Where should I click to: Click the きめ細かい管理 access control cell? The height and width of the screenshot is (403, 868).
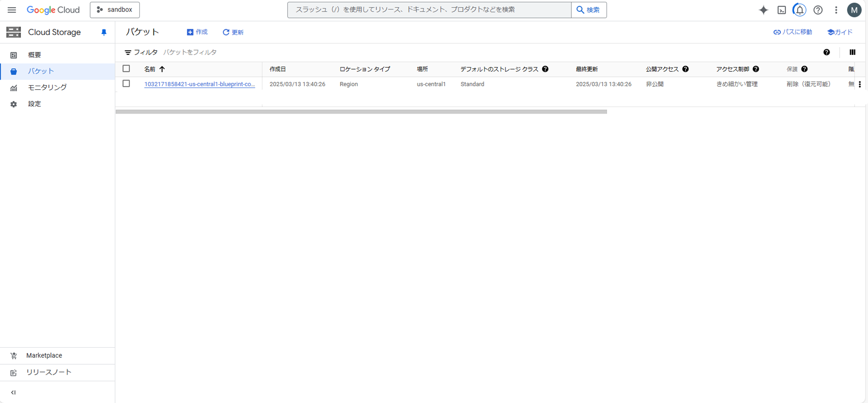tap(737, 84)
